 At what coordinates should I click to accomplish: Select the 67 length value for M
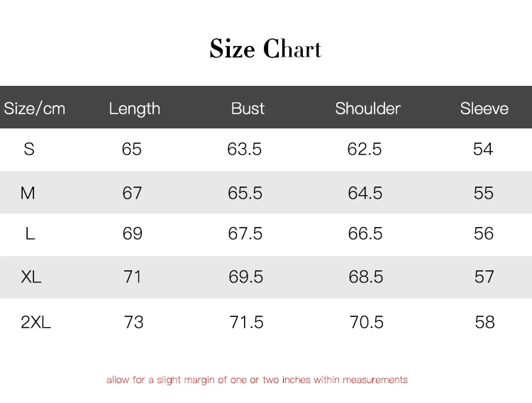133,193
